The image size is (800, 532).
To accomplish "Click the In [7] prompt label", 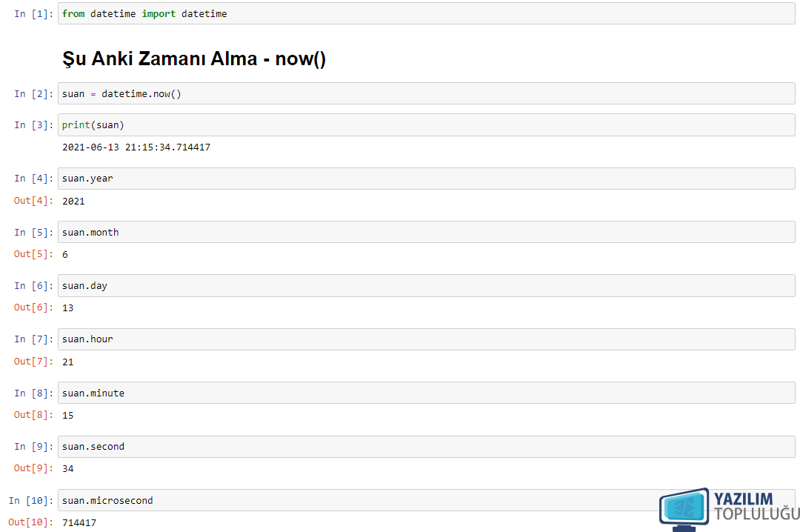I will 33,339.
